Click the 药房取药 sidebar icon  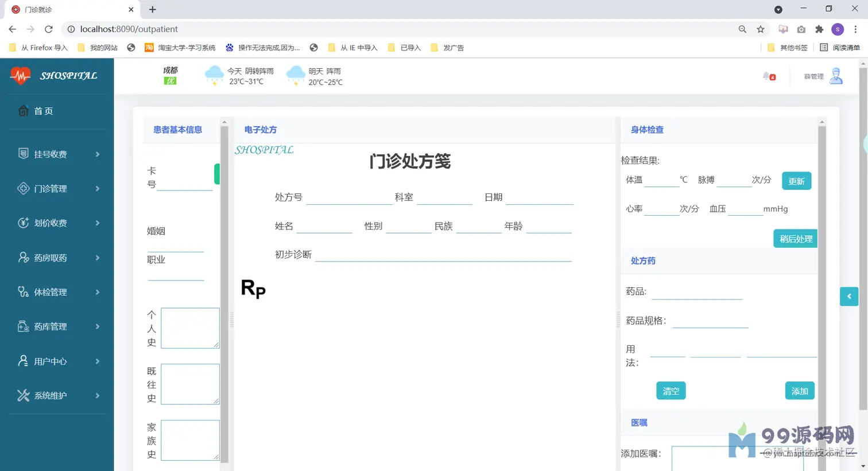[23, 258]
